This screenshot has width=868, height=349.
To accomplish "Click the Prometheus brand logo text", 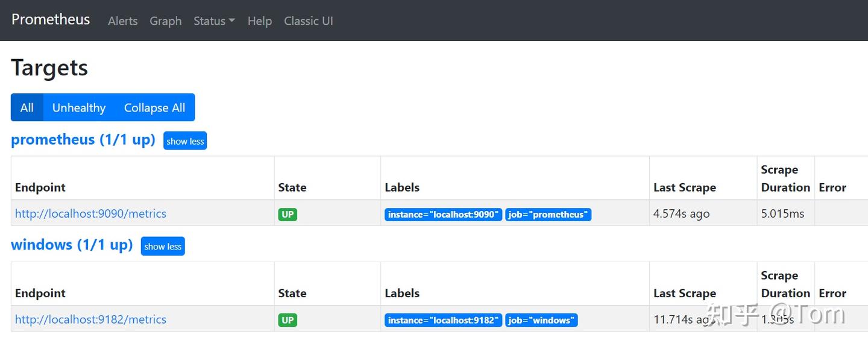I will 51,19.
